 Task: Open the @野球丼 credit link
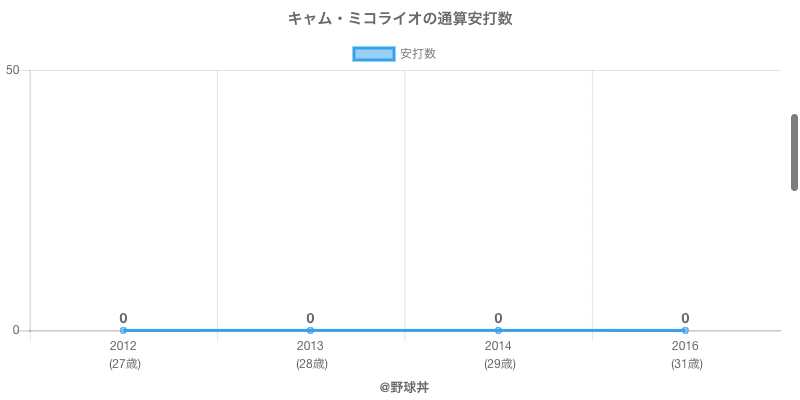tap(404, 386)
